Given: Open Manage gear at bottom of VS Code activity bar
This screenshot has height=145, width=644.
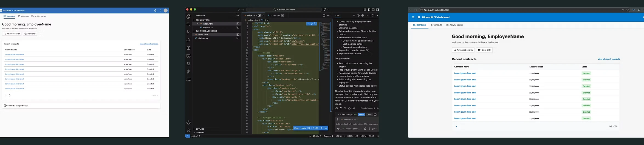Looking at the screenshot, I should (188, 130).
